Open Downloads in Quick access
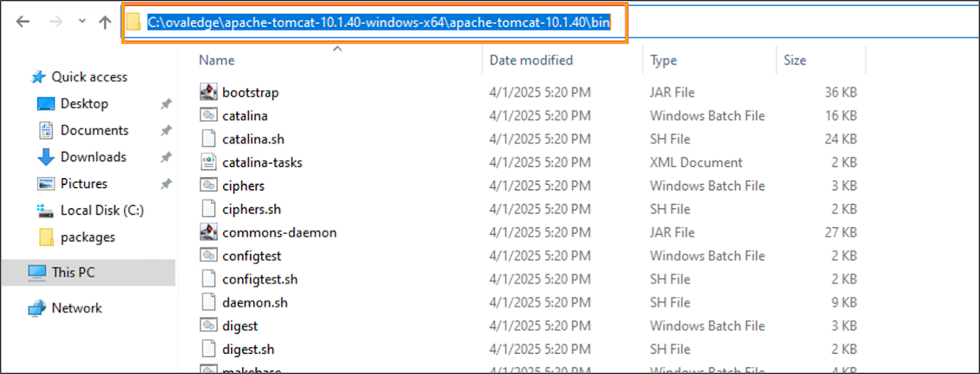 (93, 157)
